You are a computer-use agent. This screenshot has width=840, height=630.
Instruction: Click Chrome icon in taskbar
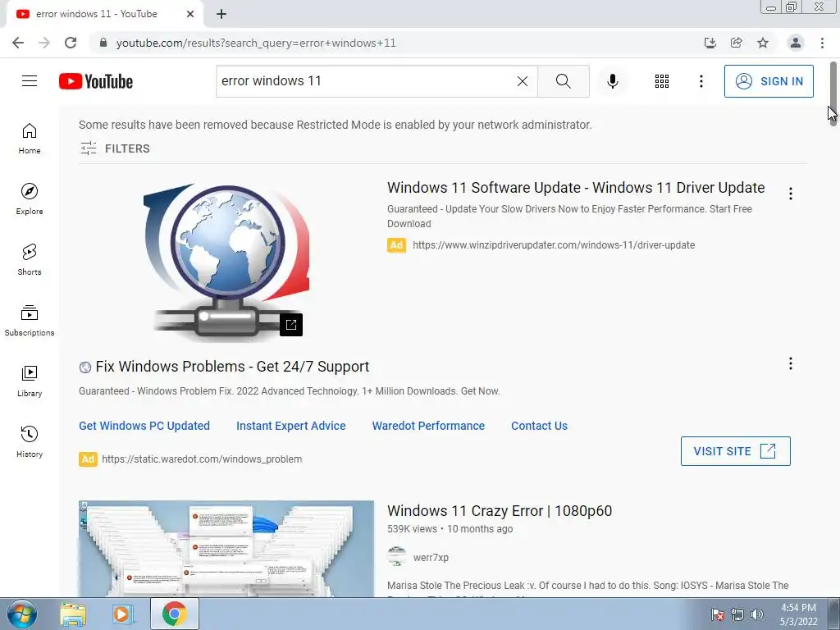174,614
